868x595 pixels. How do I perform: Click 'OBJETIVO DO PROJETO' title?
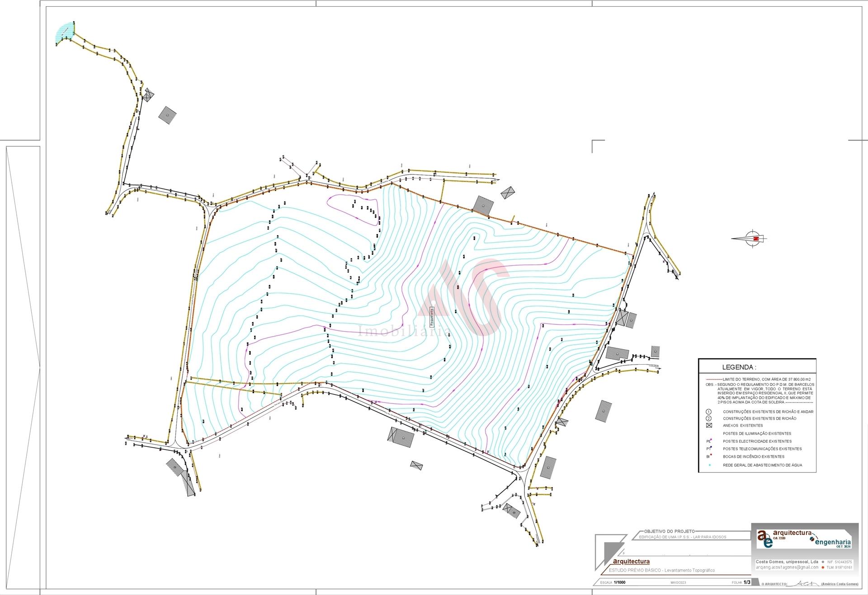point(670,531)
